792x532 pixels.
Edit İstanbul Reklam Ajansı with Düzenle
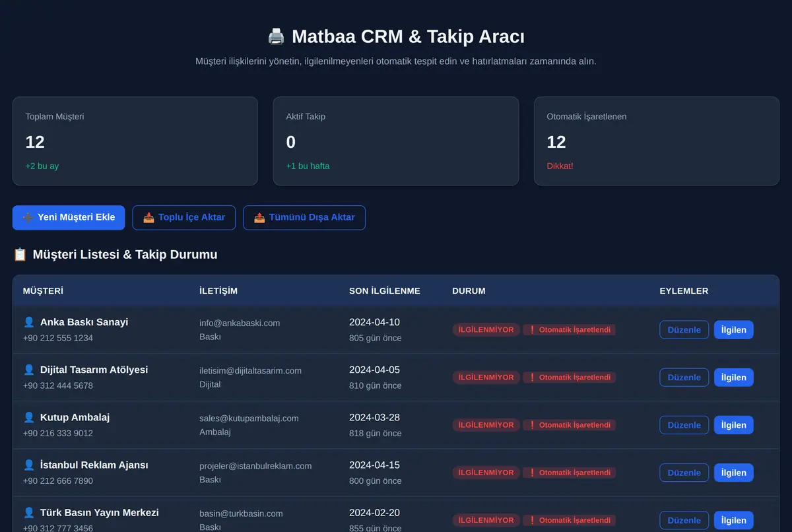point(684,473)
